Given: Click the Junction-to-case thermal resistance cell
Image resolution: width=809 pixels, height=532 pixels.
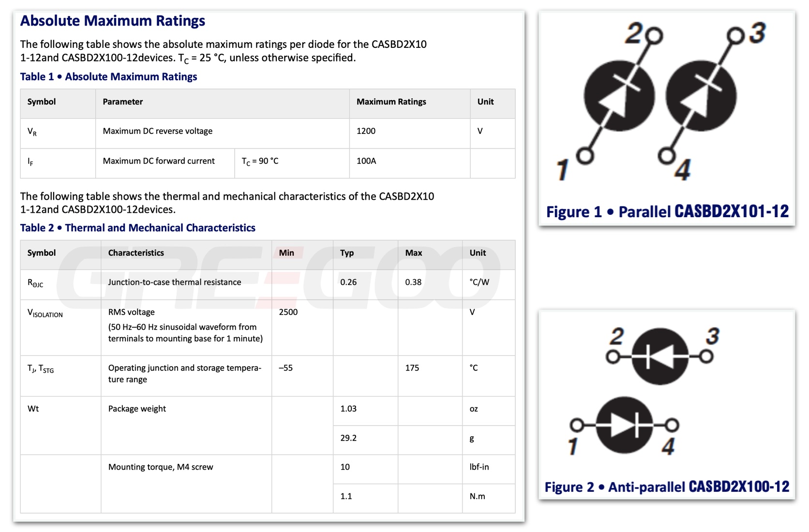Looking at the screenshot, I should tap(186, 285).
